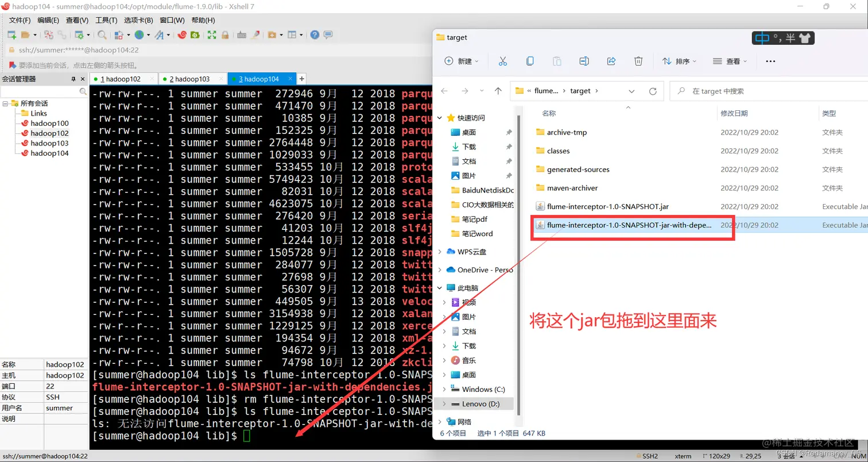This screenshot has height=462, width=868.
Task: Click the Copy icon in Explorer toolbar
Action: (x=530, y=61)
